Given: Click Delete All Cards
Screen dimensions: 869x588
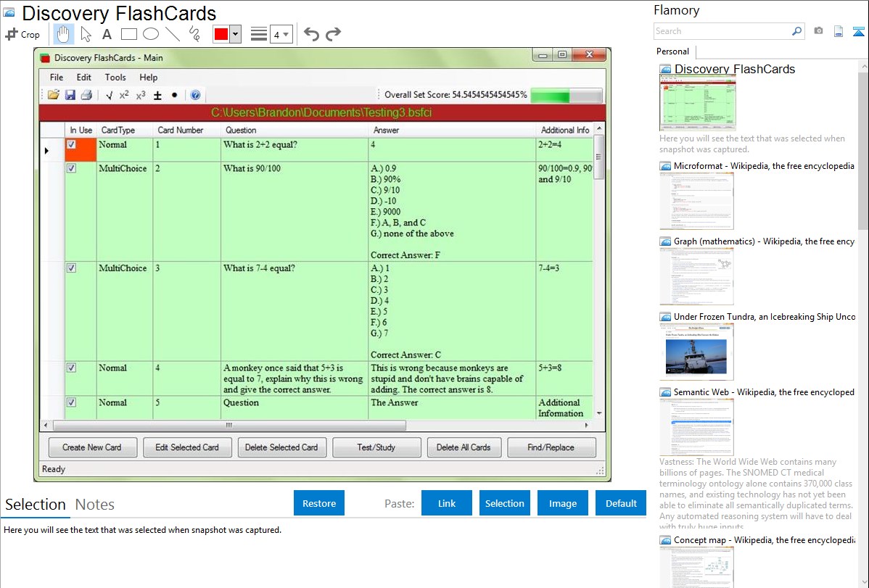Looking at the screenshot, I should pos(464,447).
